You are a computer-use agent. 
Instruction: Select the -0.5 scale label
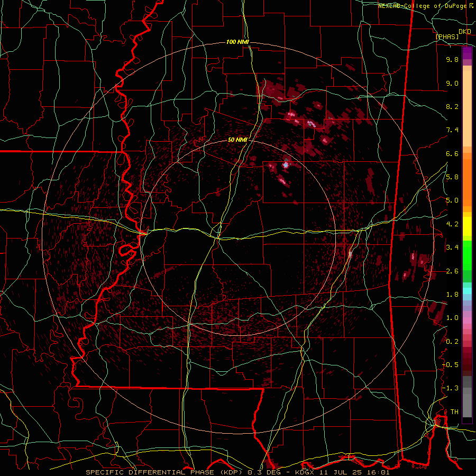click(451, 364)
